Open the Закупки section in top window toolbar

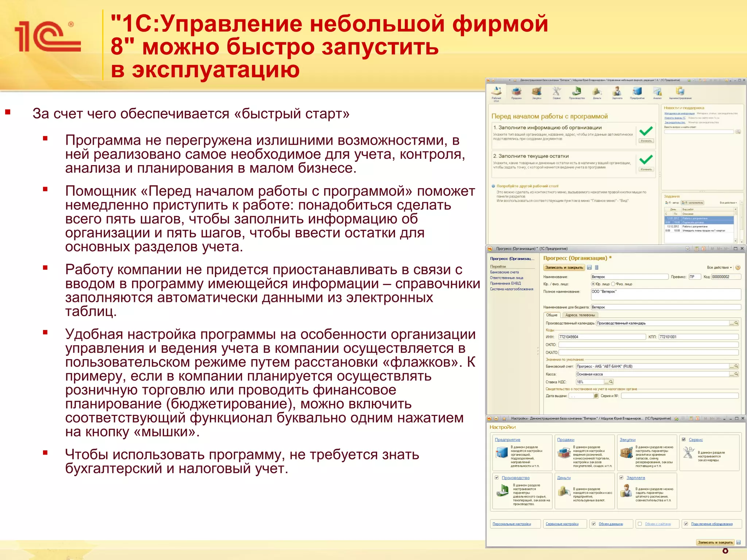coord(537,93)
